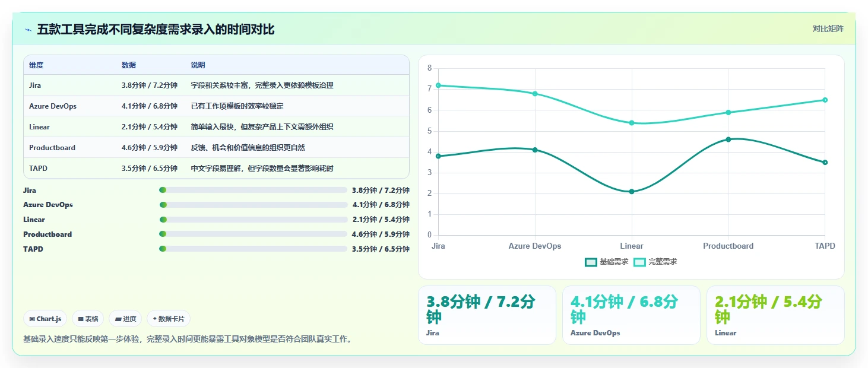Click the TAPD cell in the table
Image resolution: width=868 pixels, height=368 pixels.
[x=38, y=169]
